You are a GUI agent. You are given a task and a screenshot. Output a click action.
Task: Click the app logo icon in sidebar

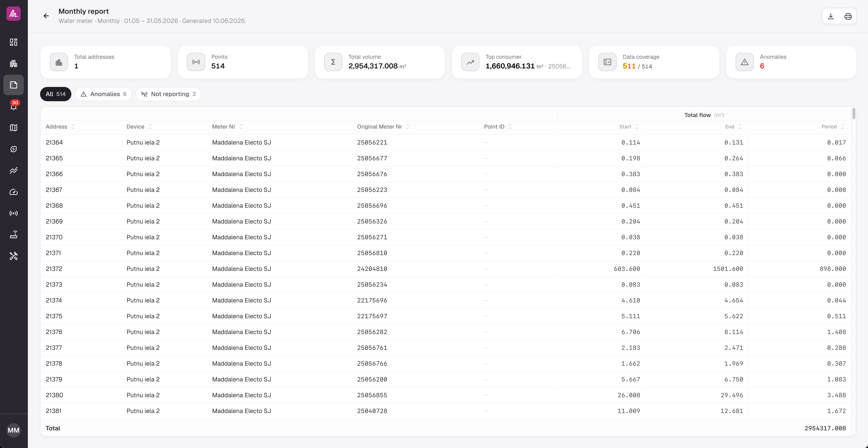click(x=13, y=14)
